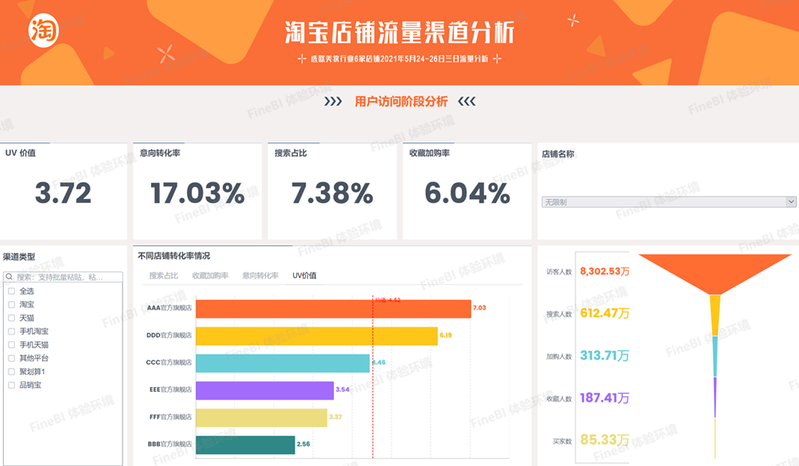
Task: Tick the 天猫 channel checkbox
Action: [x=11, y=316]
